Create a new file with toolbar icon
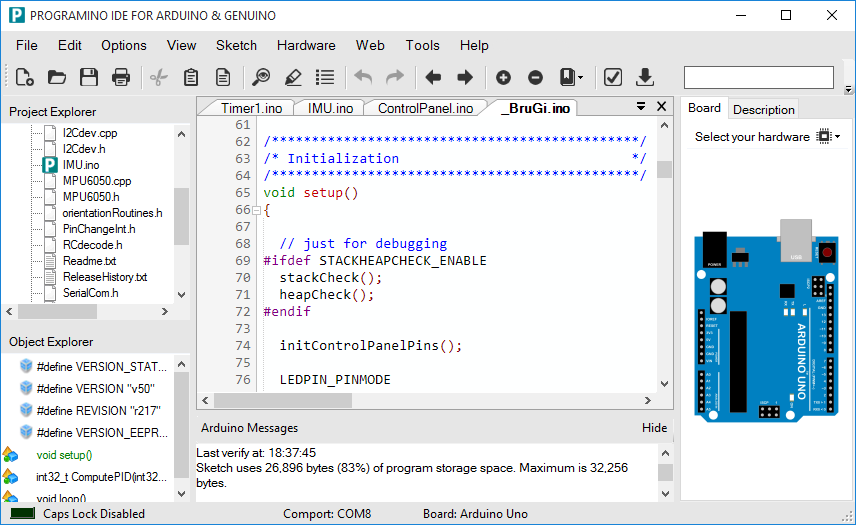The image size is (856, 525). [x=25, y=77]
